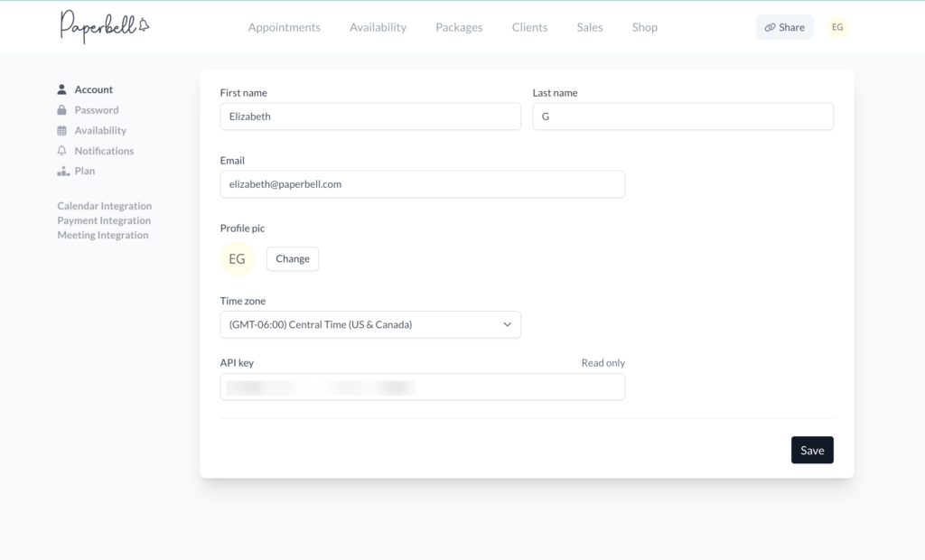Screen dimensions: 925x560
Task: Switch to the Clients tab
Action: tap(529, 27)
